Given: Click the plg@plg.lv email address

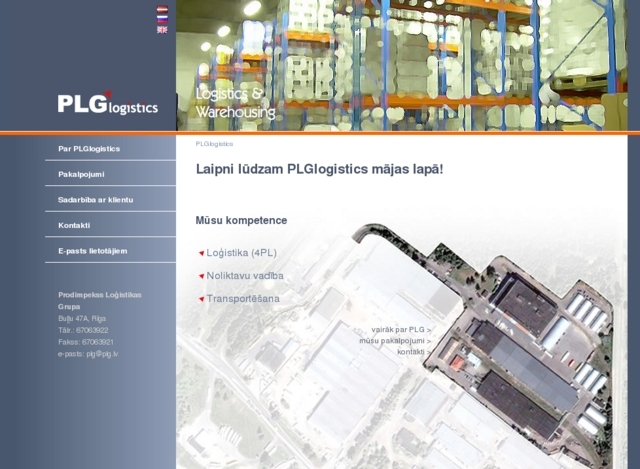Looking at the screenshot, I should (102, 354).
